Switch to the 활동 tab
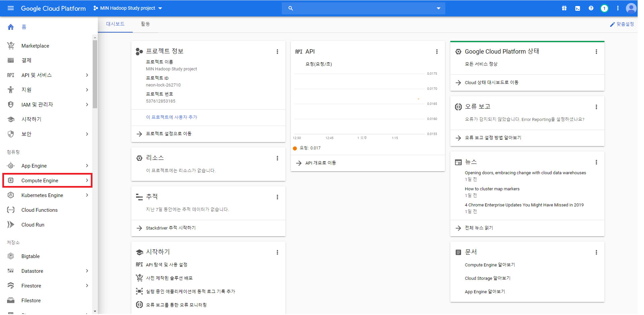Viewport: 644px width, 315px height. pos(145,24)
